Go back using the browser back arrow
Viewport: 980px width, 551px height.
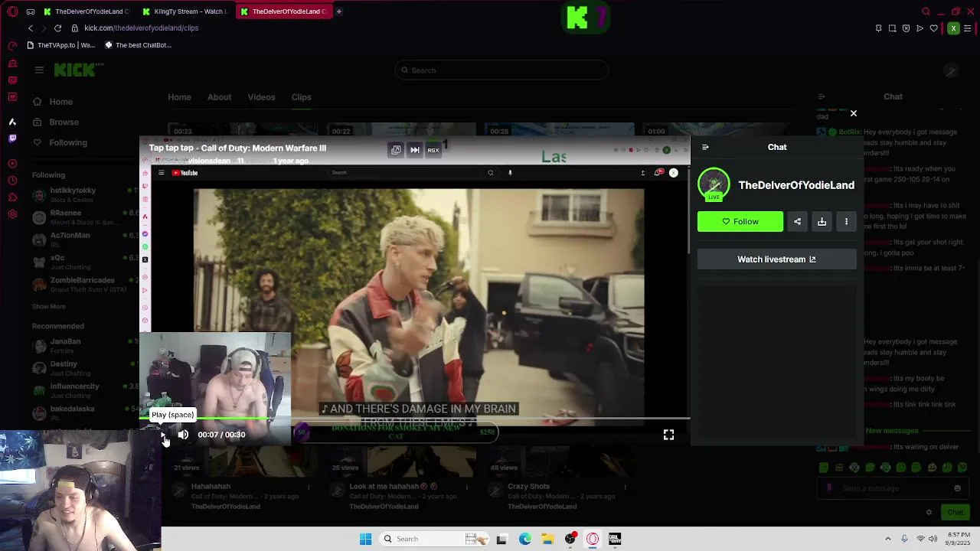click(31, 28)
